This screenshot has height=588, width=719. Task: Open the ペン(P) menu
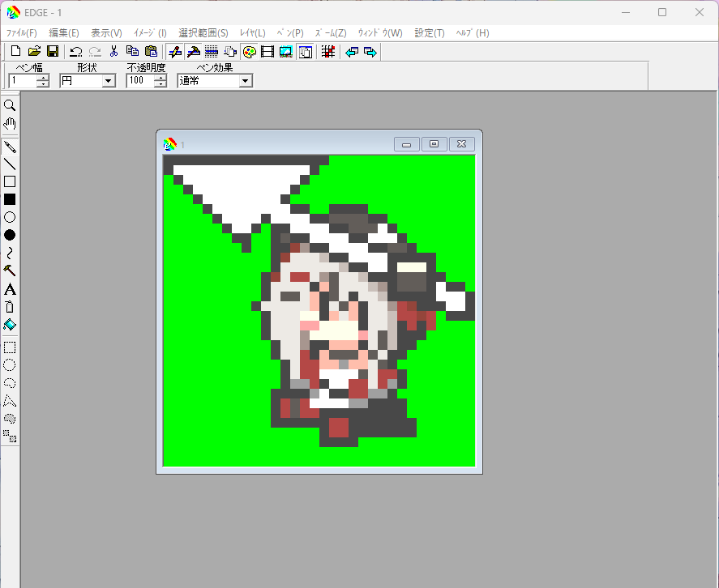290,33
